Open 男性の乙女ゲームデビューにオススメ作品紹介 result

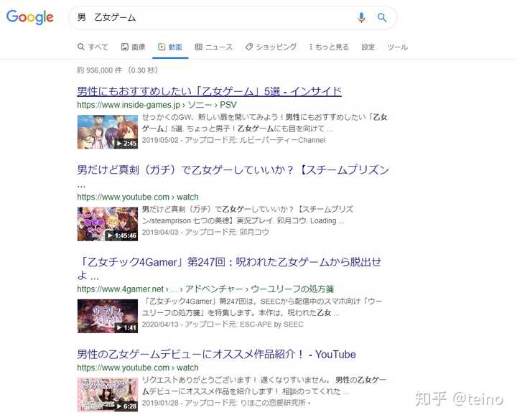(x=216, y=354)
